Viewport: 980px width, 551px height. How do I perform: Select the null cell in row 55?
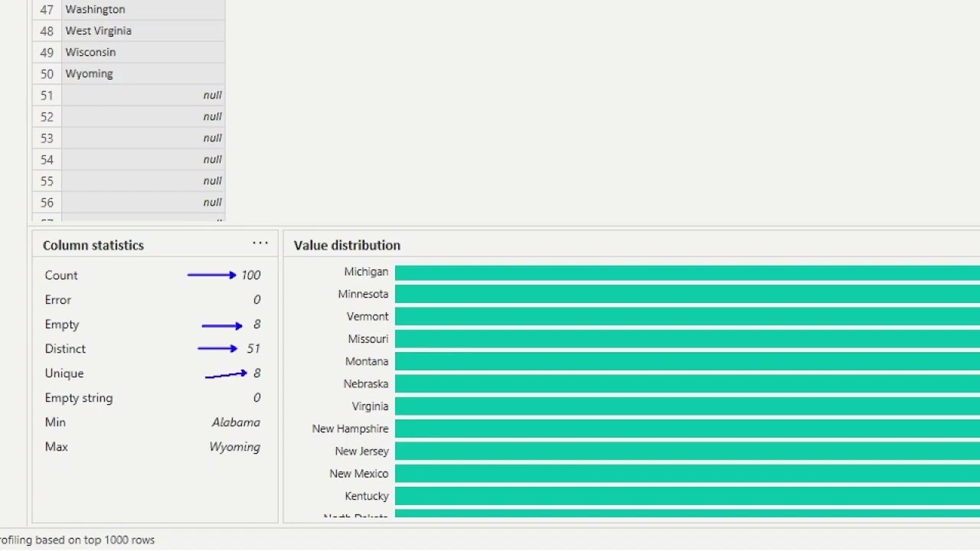(x=144, y=181)
